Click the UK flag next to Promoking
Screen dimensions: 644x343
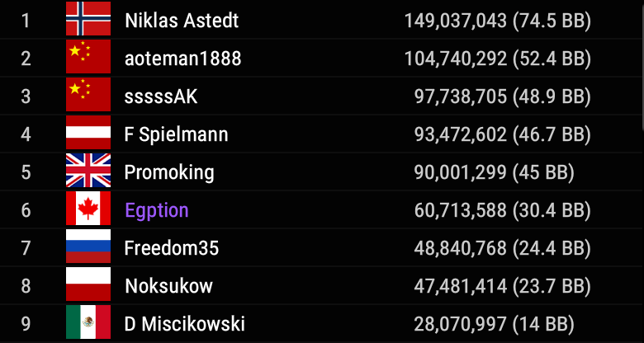pos(88,171)
